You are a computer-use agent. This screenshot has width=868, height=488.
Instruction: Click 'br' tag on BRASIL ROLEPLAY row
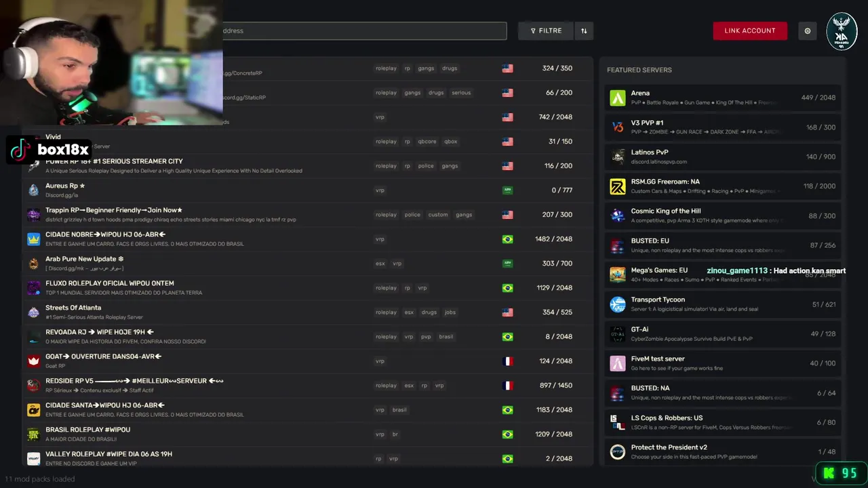[395, 434]
